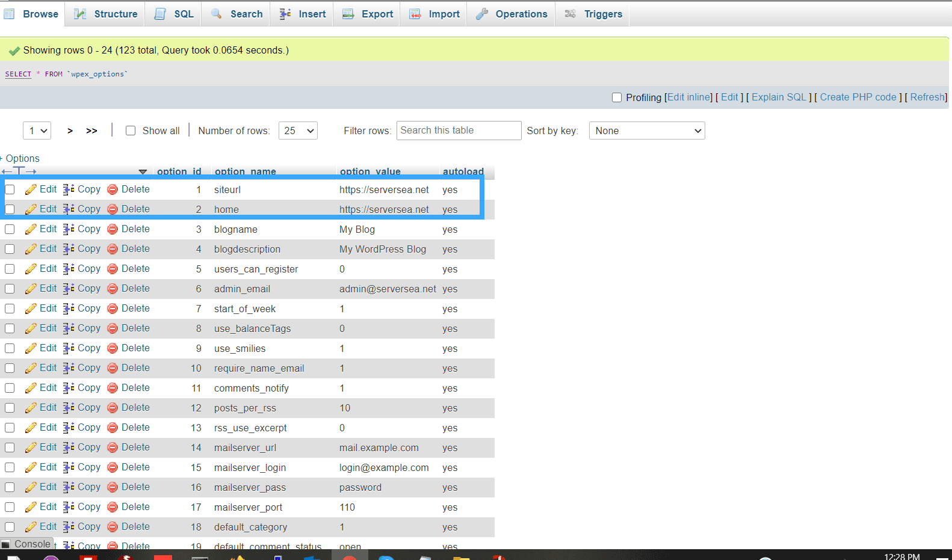Click the Console icon at bottom left
The width and height of the screenshot is (952, 560).
click(6, 544)
